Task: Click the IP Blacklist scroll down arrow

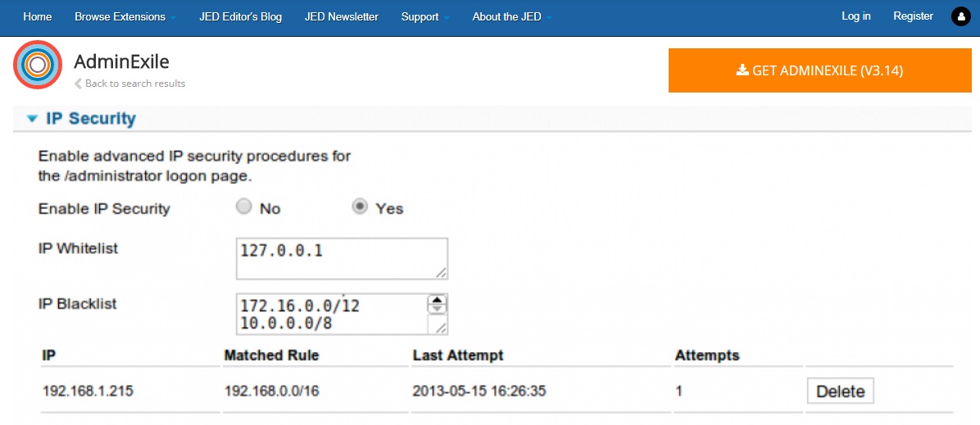Action: pyautogui.click(x=437, y=308)
